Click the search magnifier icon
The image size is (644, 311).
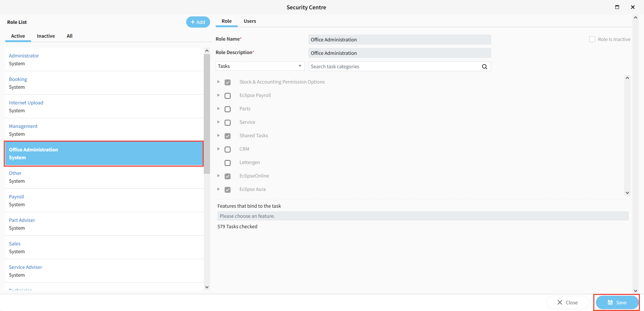point(484,67)
